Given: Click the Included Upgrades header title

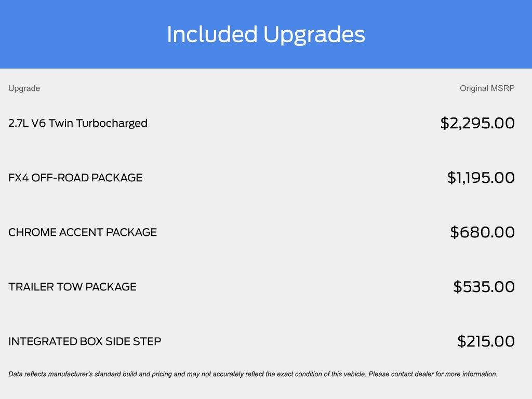Looking at the screenshot, I should pos(265,35).
